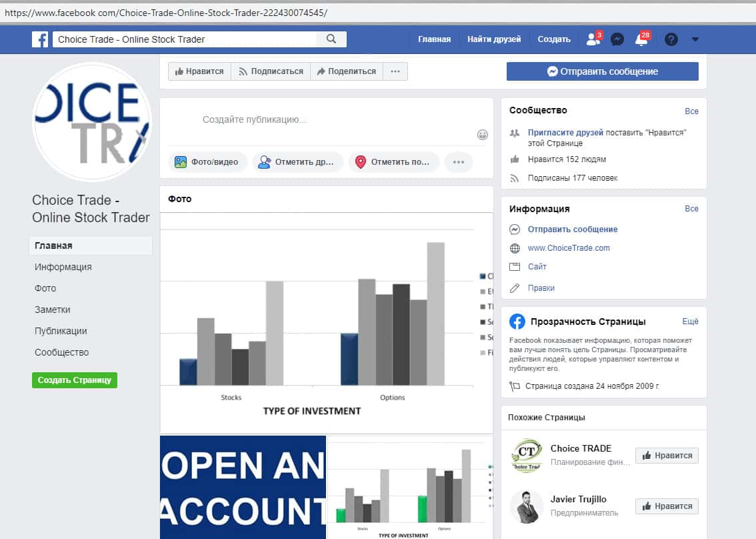756x539 pixels.
Task: Click Подписаны 177 человек text
Action: pos(573,178)
